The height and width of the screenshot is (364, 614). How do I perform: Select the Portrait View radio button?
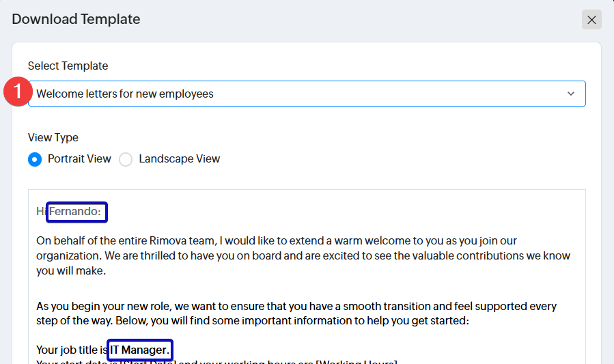point(34,159)
